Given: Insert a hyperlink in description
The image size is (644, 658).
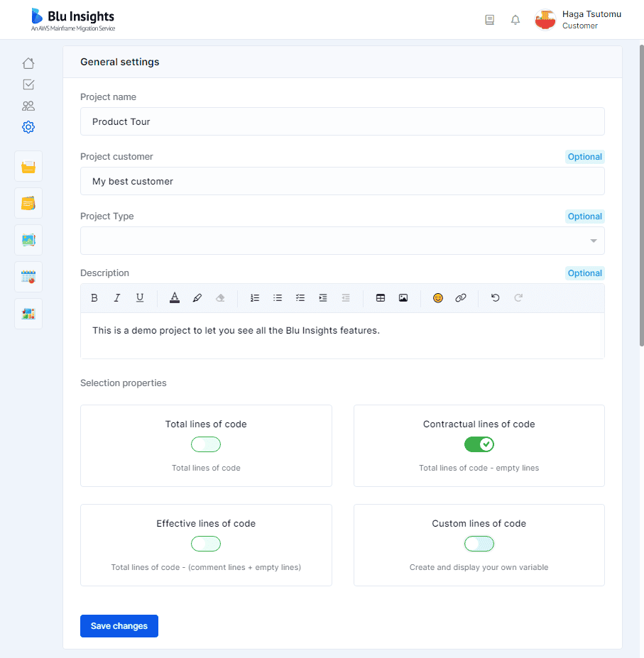Looking at the screenshot, I should [461, 298].
